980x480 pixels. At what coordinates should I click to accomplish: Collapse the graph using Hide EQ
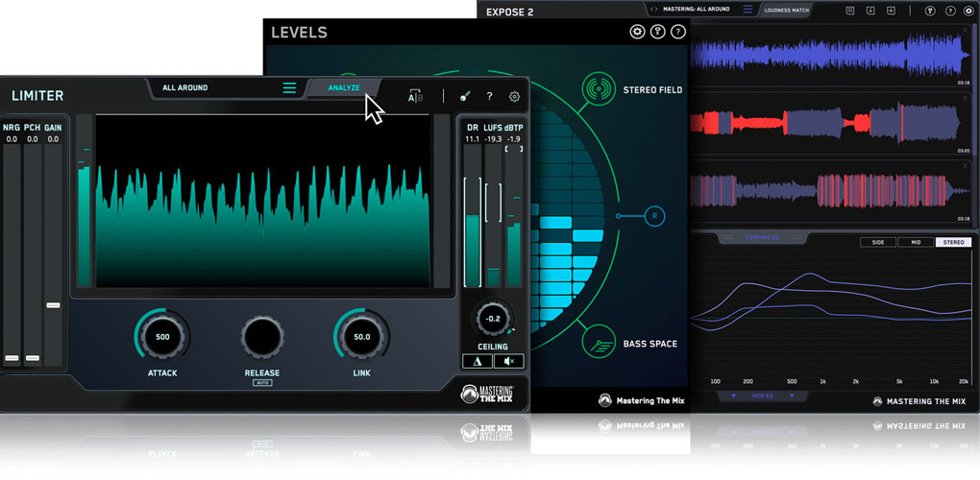(x=763, y=396)
